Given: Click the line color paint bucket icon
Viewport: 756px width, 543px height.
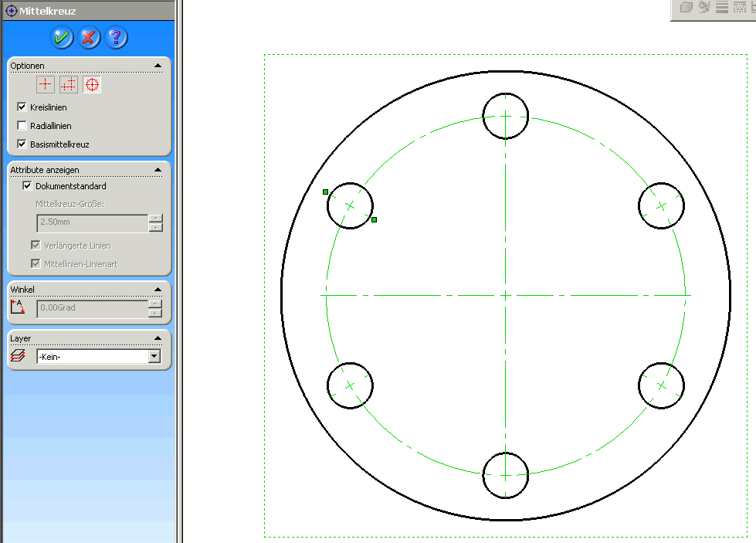Looking at the screenshot, I should coord(704,7).
